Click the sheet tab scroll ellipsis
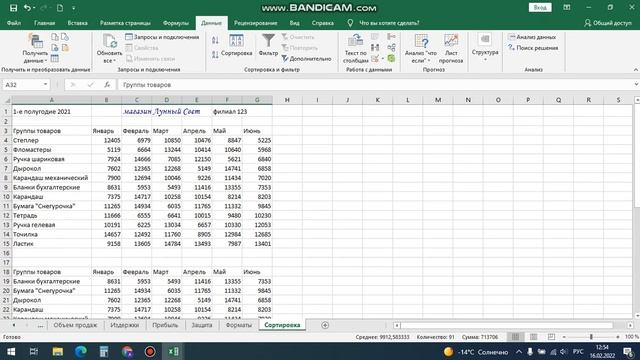Screen dimensions: 640x360 [40, 325]
